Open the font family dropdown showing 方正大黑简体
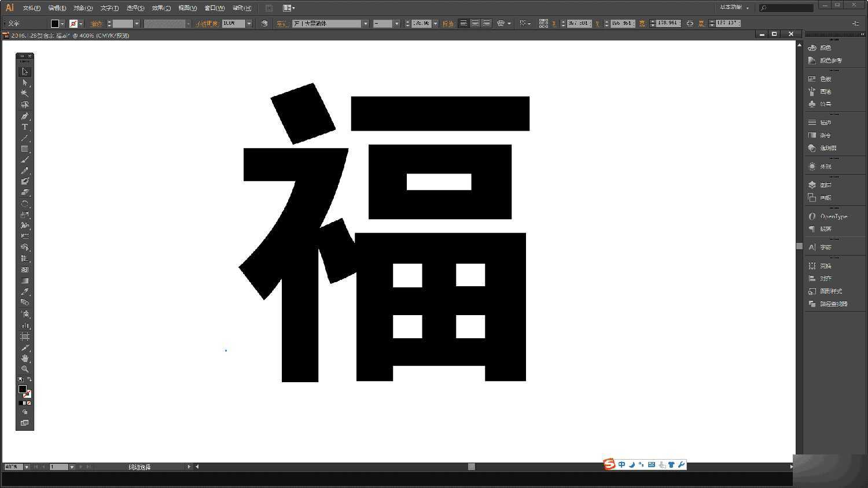Image resolution: width=868 pixels, height=488 pixels. [365, 23]
